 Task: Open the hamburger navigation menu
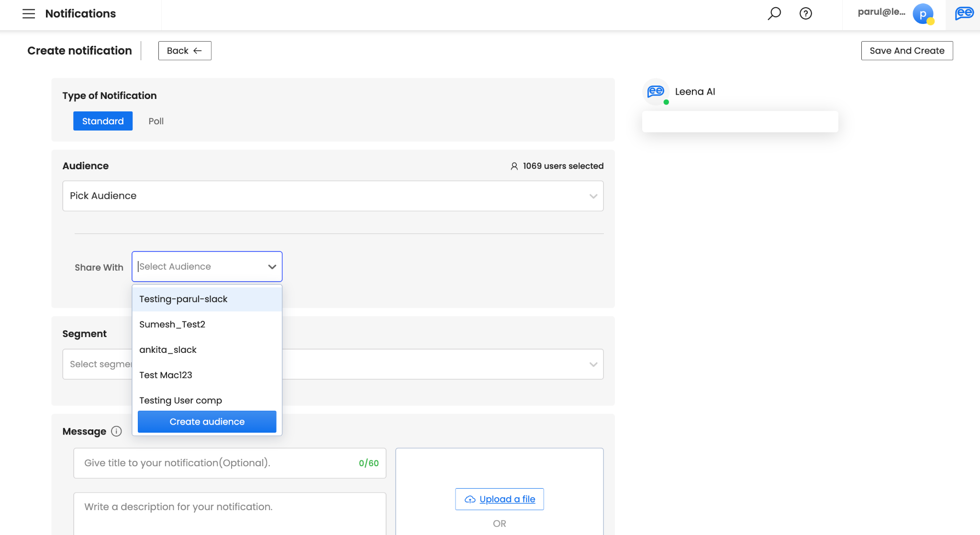coord(29,13)
